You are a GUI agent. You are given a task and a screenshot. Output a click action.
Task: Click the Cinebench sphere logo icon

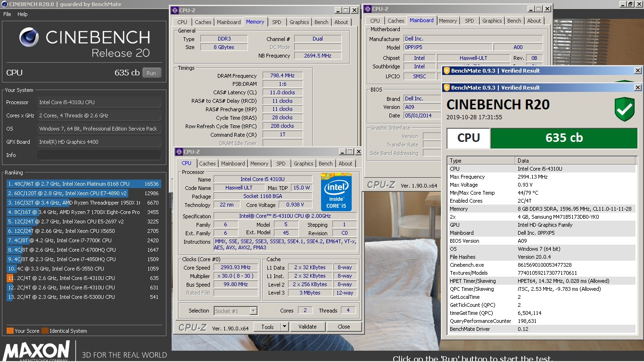(29, 38)
